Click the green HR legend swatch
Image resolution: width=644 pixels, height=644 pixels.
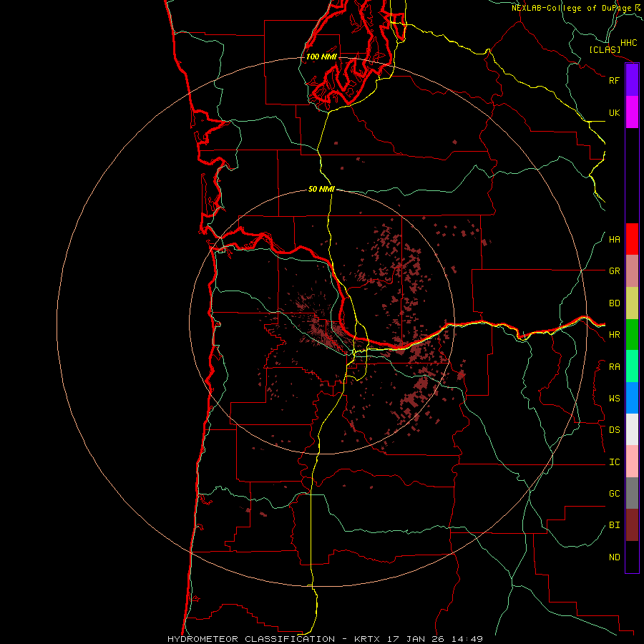[632, 335]
